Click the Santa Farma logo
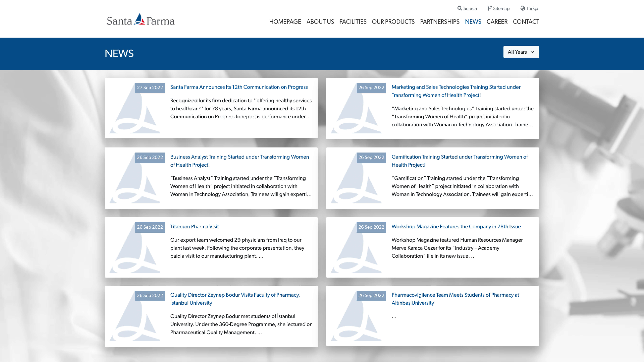This screenshot has width=644, height=362. (x=141, y=19)
